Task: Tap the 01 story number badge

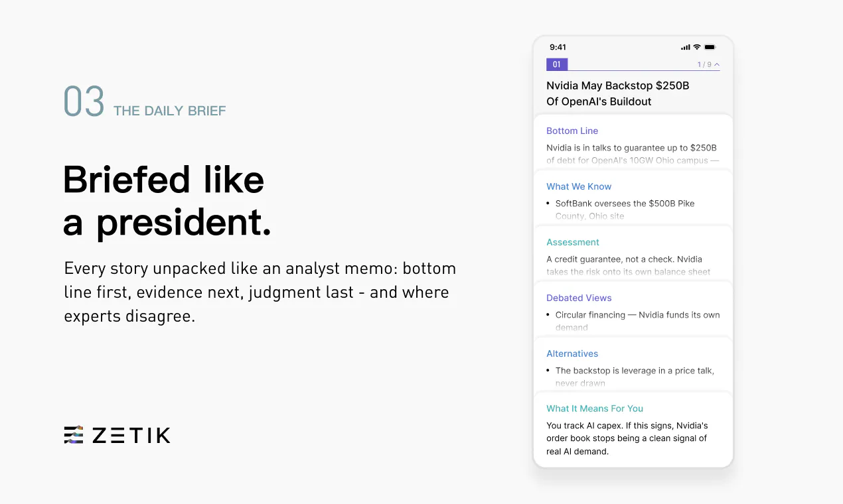Action: tap(556, 64)
